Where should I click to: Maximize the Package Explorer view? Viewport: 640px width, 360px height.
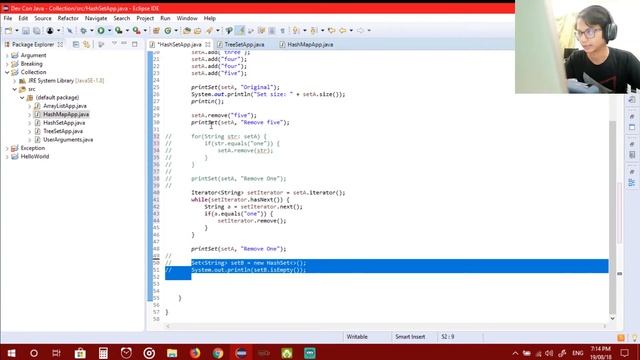tap(135, 44)
